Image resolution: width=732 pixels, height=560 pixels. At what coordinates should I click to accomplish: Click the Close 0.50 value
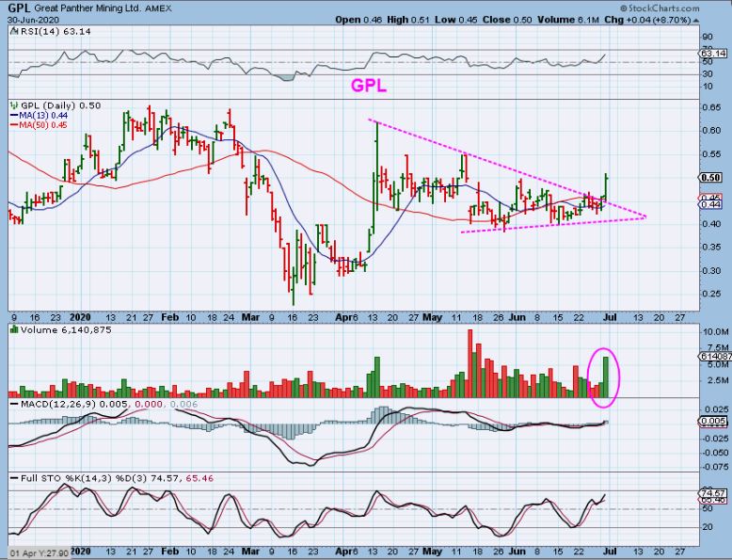(507, 20)
